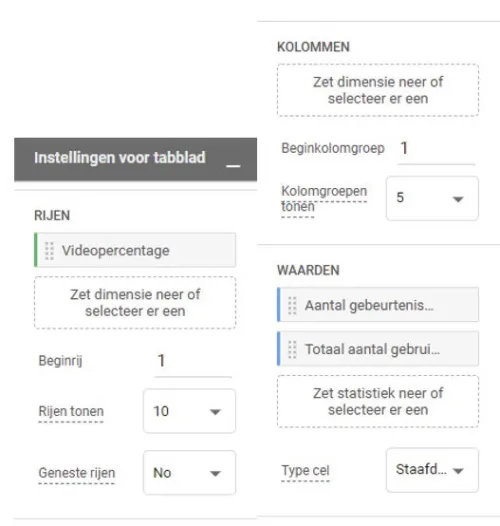Open the Rijen tonen dropdown
The height and width of the screenshot is (526, 500).
tap(189, 411)
